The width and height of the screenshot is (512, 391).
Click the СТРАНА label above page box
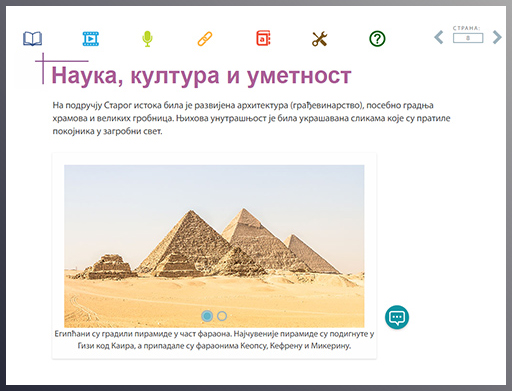click(x=467, y=28)
